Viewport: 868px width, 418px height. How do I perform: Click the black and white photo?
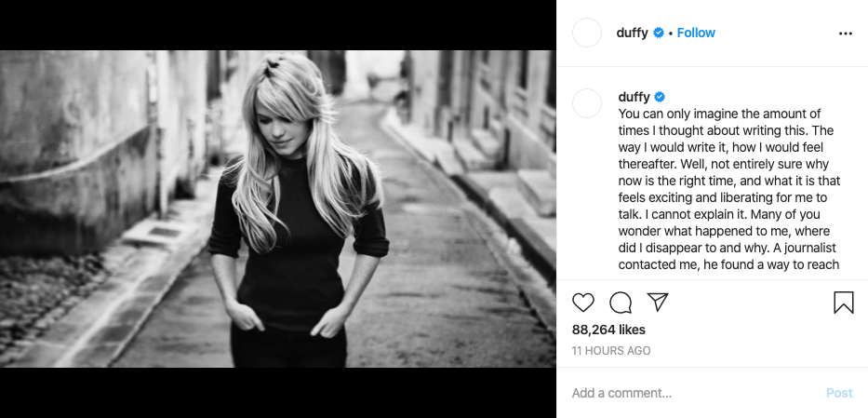[278, 209]
